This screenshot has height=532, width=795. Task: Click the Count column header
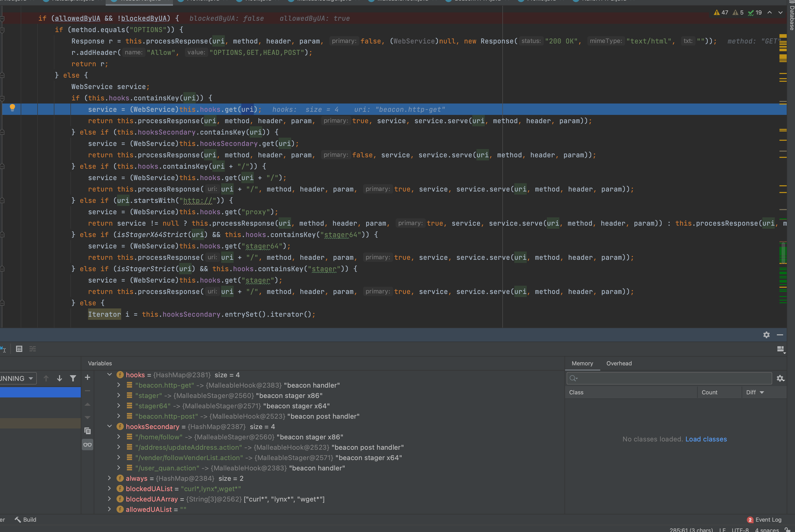point(719,392)
